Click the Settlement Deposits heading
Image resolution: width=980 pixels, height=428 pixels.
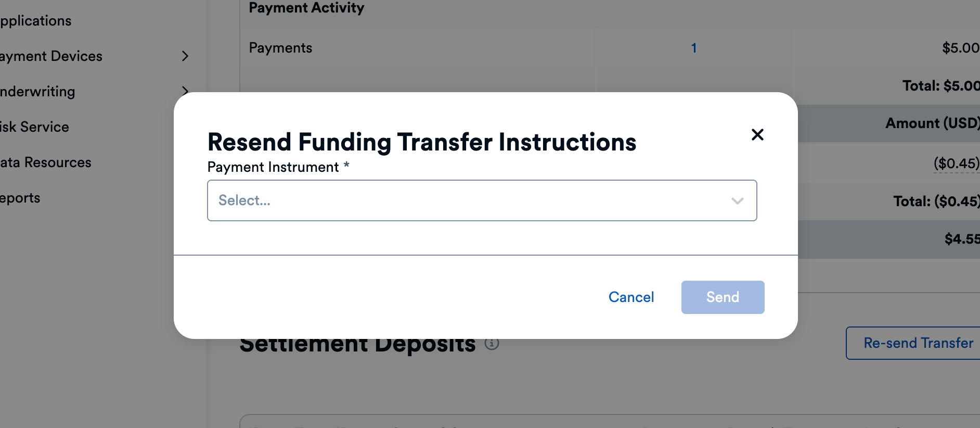pyautogui.click(x=357, y=346)
